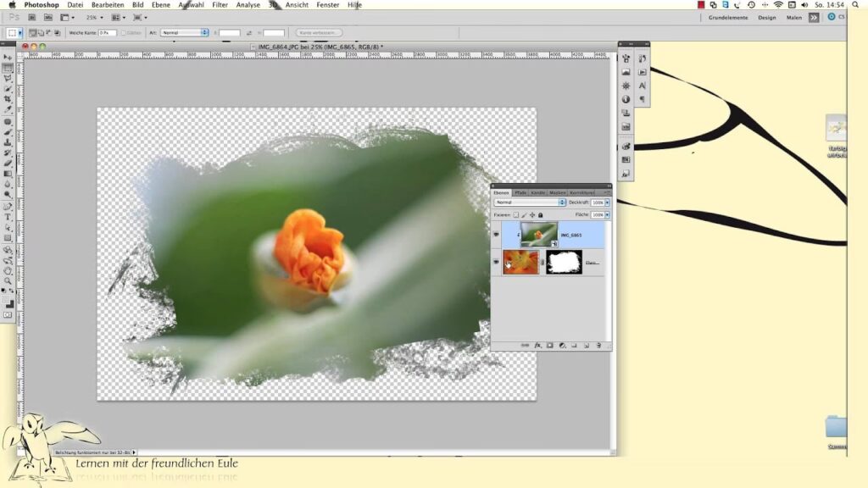Open the layer blend mode dropdown (Normal)
This screenshot has height=488, width=868.
(530, 203)
